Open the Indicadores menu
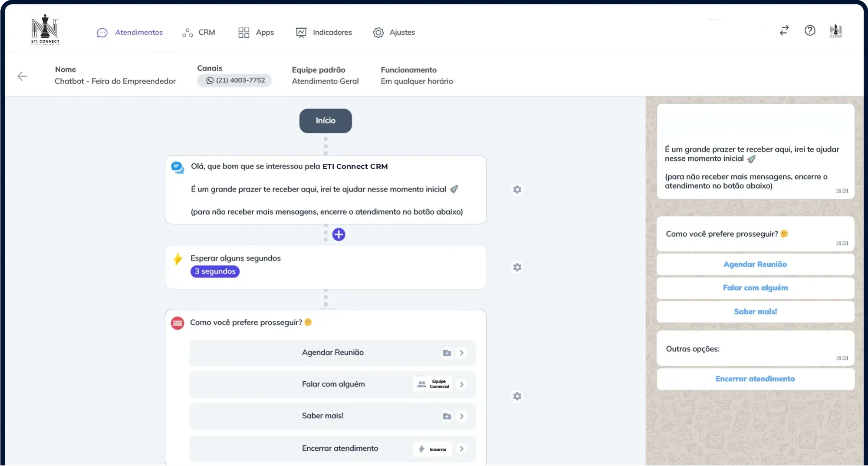This screenshot has width=868, height=466. pos(324,32)
